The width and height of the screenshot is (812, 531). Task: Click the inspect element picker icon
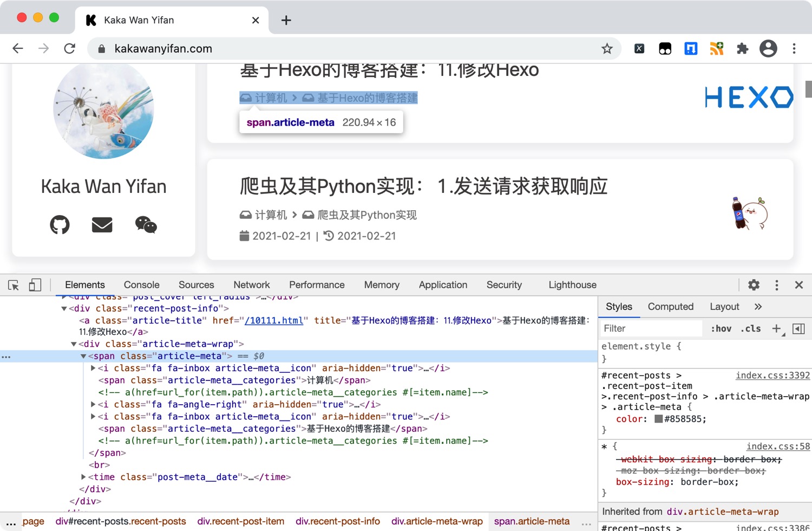click(x=14, y=285)
